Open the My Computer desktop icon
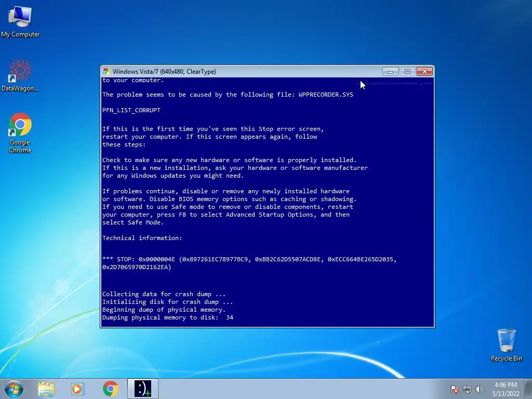This screenshot has width=532, height=399. pos(20,21)
